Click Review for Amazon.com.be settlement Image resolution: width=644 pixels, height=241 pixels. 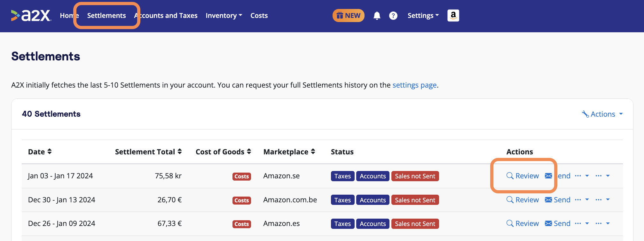(523, 200)
